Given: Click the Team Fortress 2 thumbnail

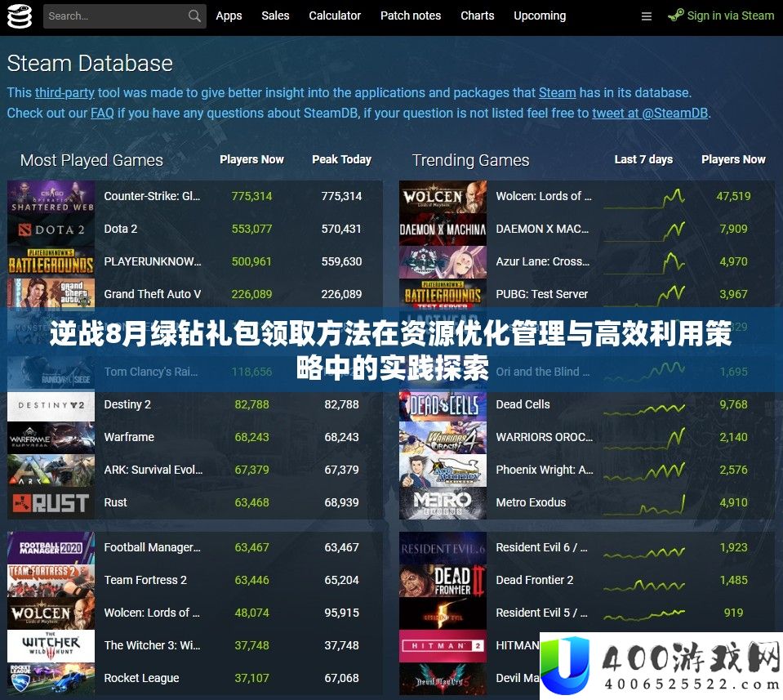Looking at the screenshot, I should tap(51, 581).
